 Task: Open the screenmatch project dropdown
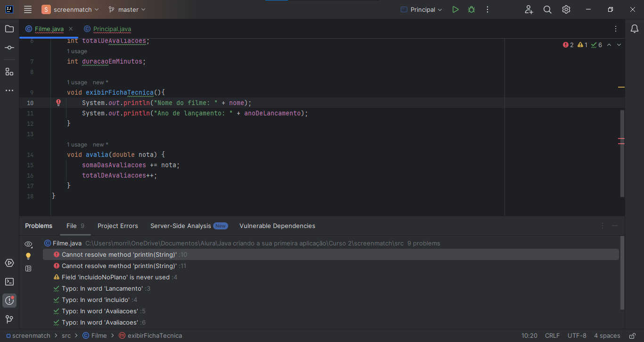click(x=71, y=9)
